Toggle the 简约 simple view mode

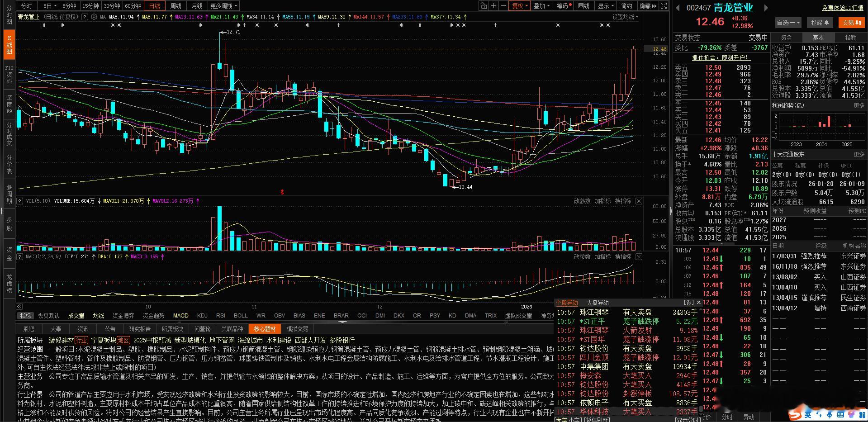pos(626,6)
